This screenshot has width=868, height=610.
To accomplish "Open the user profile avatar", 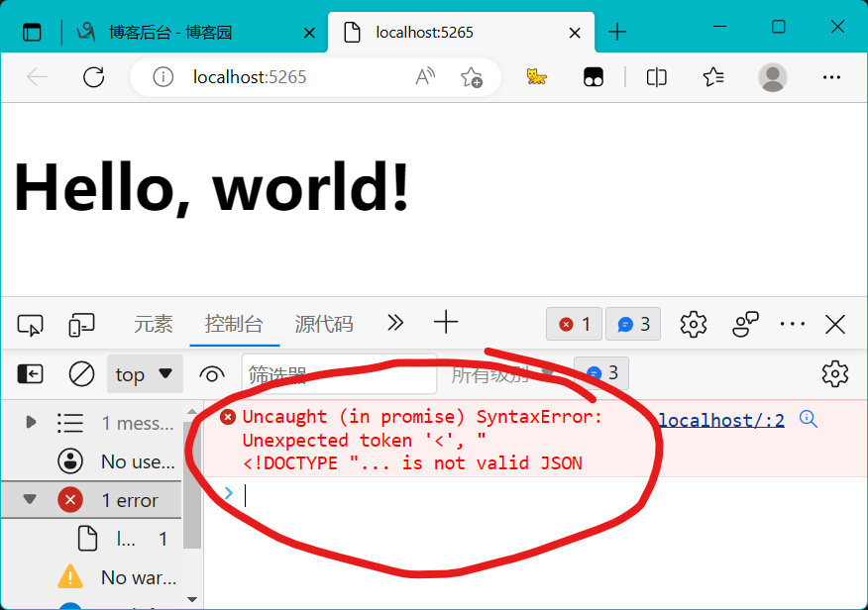I will click(x=772, y=77).
